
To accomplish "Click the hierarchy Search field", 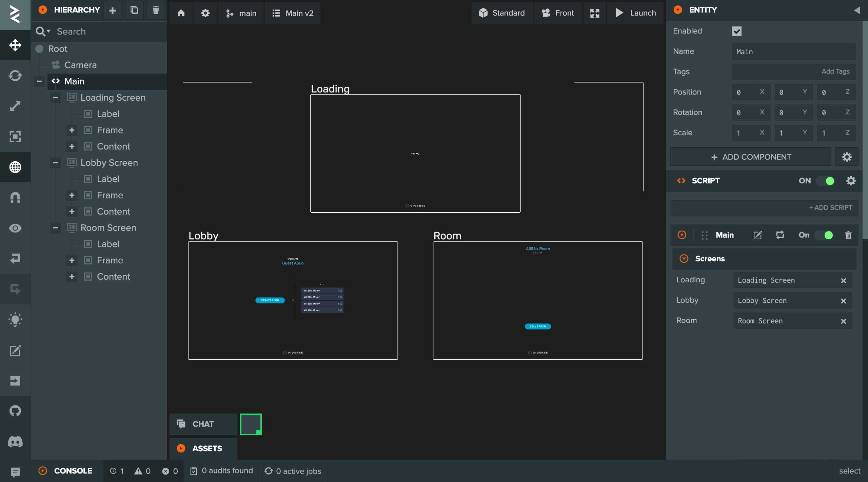I will point(108,32).
